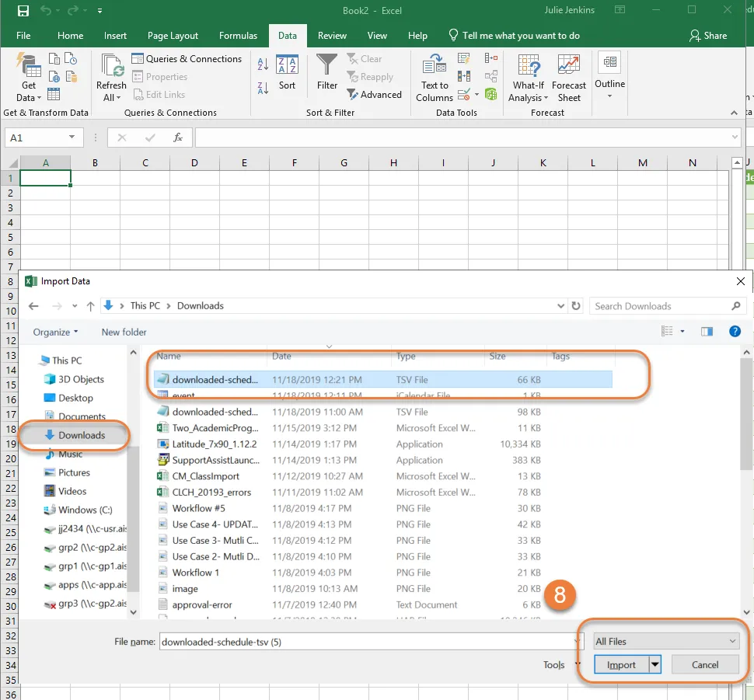Sort A to Z ascending

[x=263, y=64]
